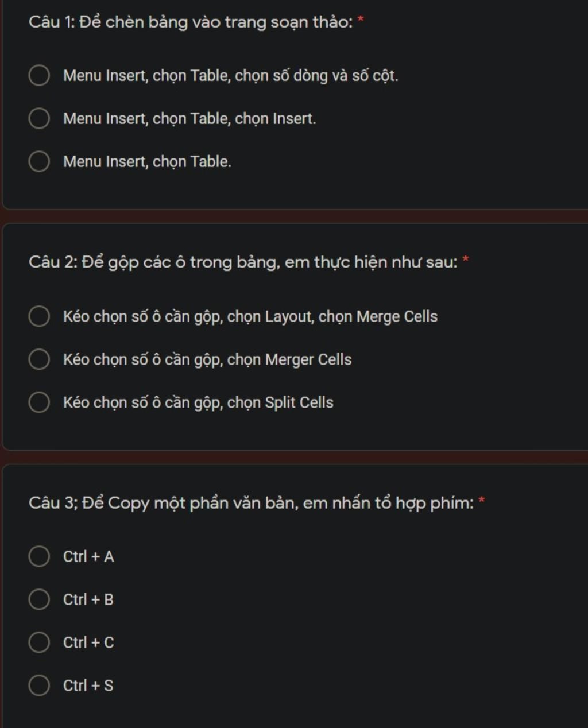
Task: Pick radio button for 'Menu Insert, chọn Table.'
Action: tap(39, 161)
